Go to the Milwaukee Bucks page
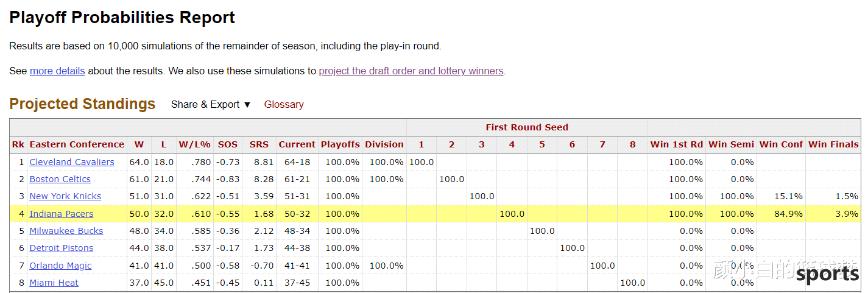This screenshot has height=293, width=868. coord(66,231)
